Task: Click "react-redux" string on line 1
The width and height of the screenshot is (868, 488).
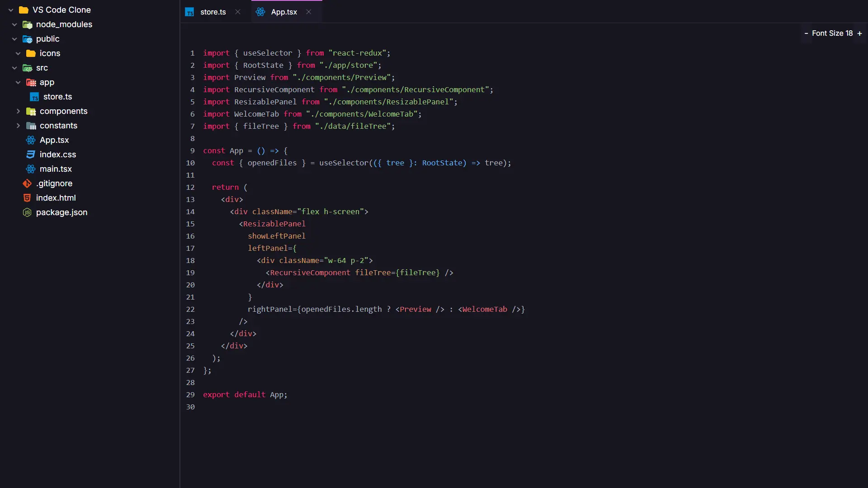Action: (x=357, y=53)
